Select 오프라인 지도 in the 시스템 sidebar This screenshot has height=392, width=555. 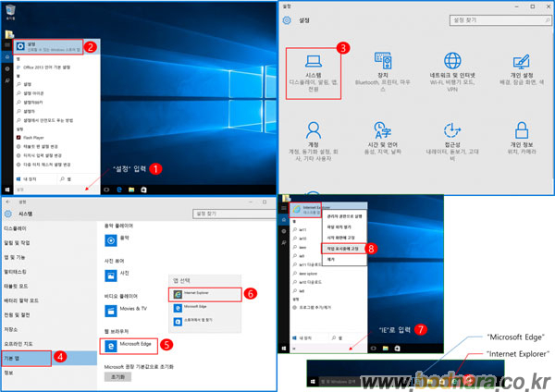pyautogui.click(x=18, y=344)
